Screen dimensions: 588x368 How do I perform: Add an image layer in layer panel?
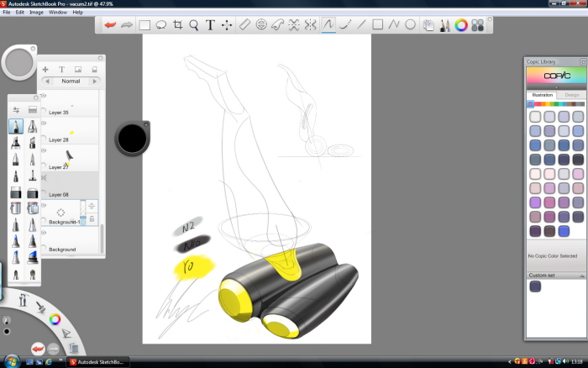[78, 70]
